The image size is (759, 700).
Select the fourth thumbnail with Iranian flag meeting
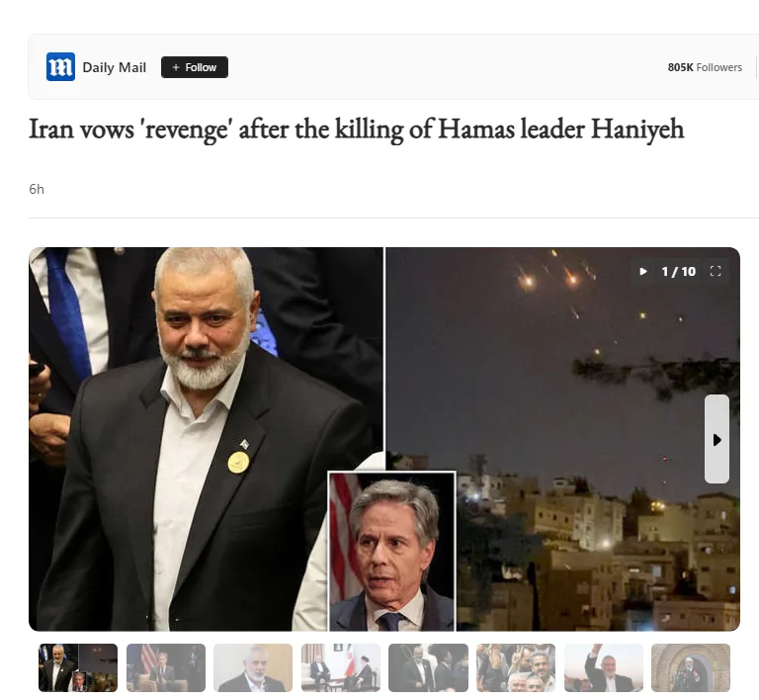(x=341, y=667)
